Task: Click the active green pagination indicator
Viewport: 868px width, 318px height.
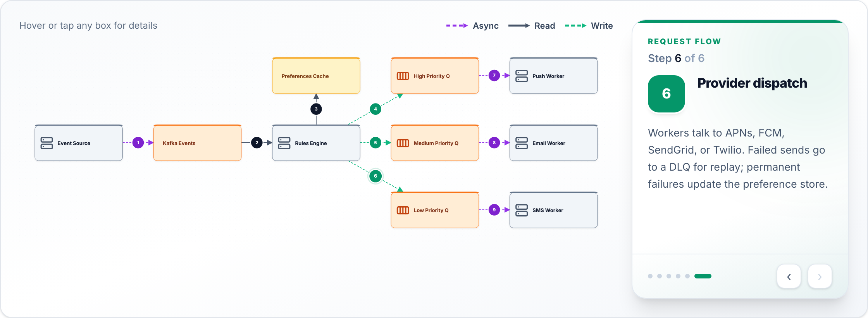Action: pyautogui.click(x=703, y=276)
